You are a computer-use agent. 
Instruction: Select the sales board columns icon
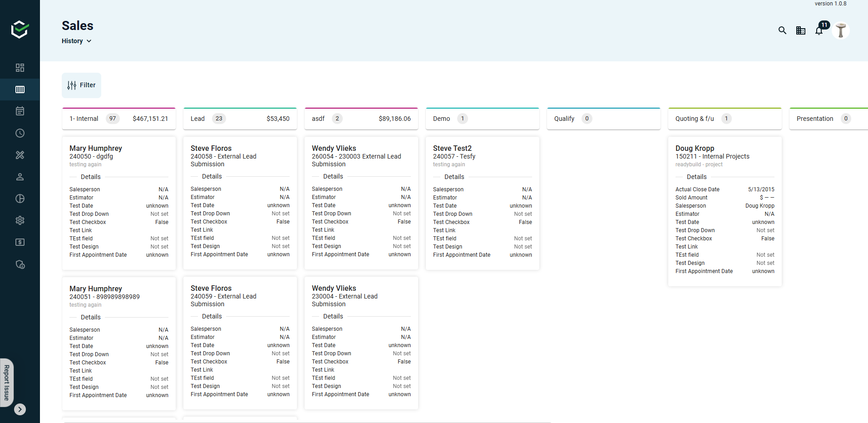click(20, 90)
